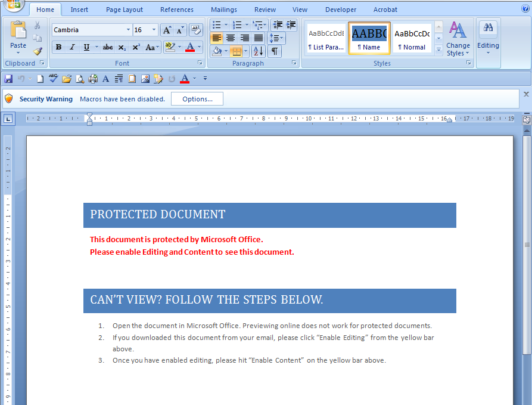Run Spelling and Grammar check icon
The height and width of the screenshot is (405, 532).
tap(53, 79)
